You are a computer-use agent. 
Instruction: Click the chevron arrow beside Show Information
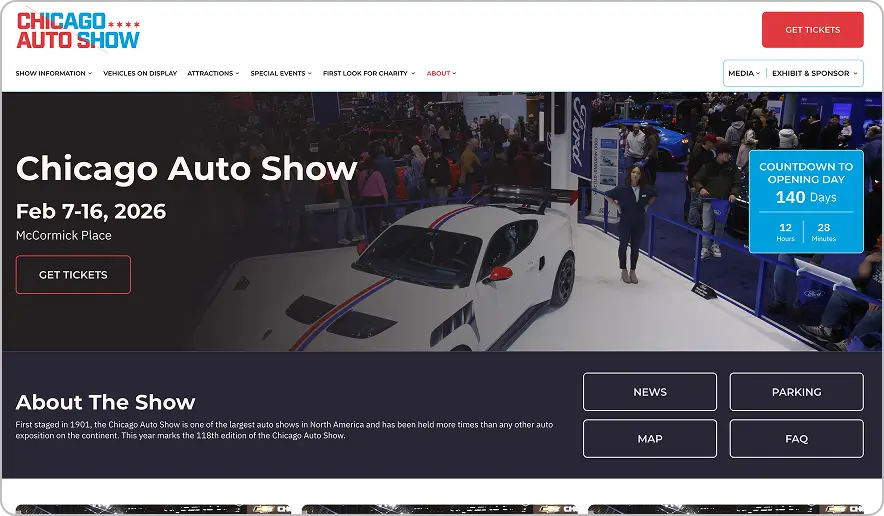pyautogui.click(x=90, y=73)
